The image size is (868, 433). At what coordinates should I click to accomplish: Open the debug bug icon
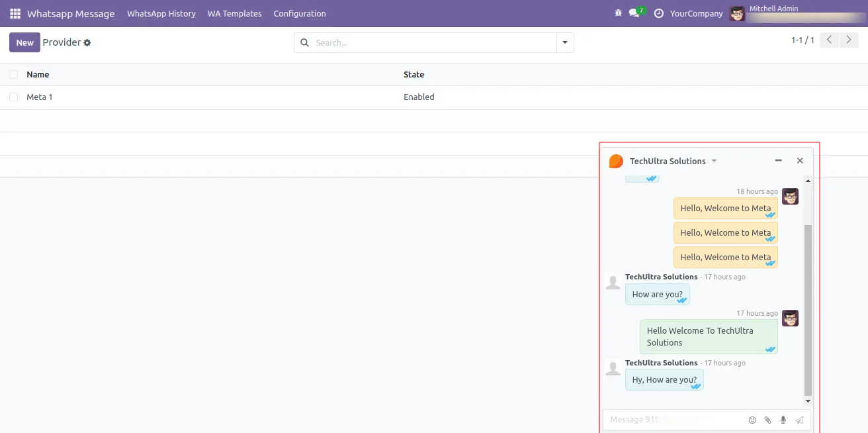[619, 13]
